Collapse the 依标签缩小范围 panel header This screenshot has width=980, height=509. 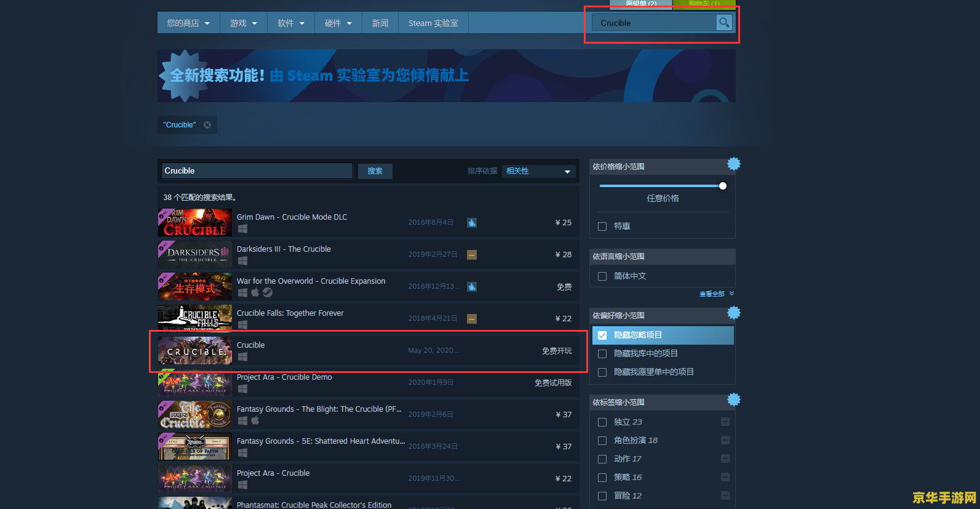(663, 403)
